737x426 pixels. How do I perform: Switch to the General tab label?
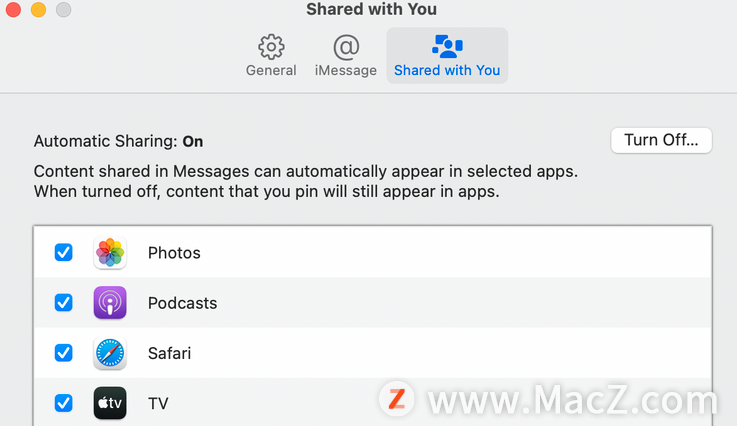271,71
